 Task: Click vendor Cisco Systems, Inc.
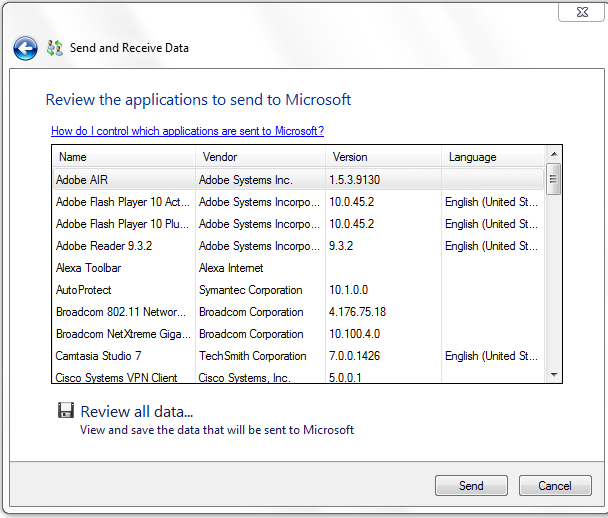point(244,377)
